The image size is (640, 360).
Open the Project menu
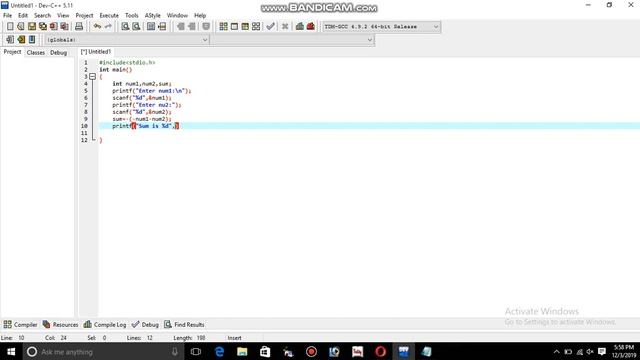click(x=84, y=16)
